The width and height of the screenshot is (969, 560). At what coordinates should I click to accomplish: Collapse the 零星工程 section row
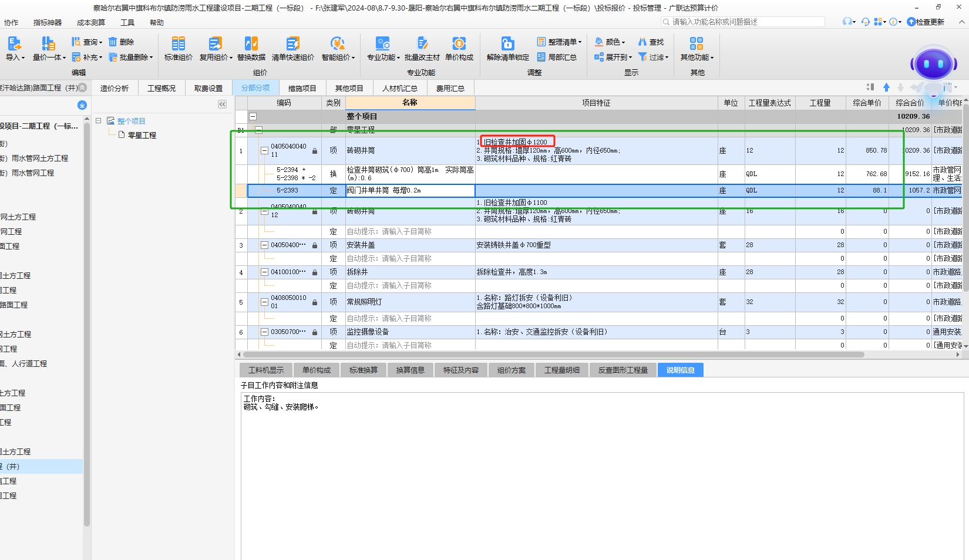(x=258, y=130)
